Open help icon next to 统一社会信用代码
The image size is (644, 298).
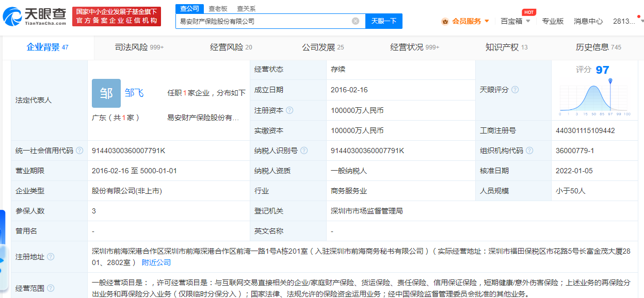coord(79,151)
